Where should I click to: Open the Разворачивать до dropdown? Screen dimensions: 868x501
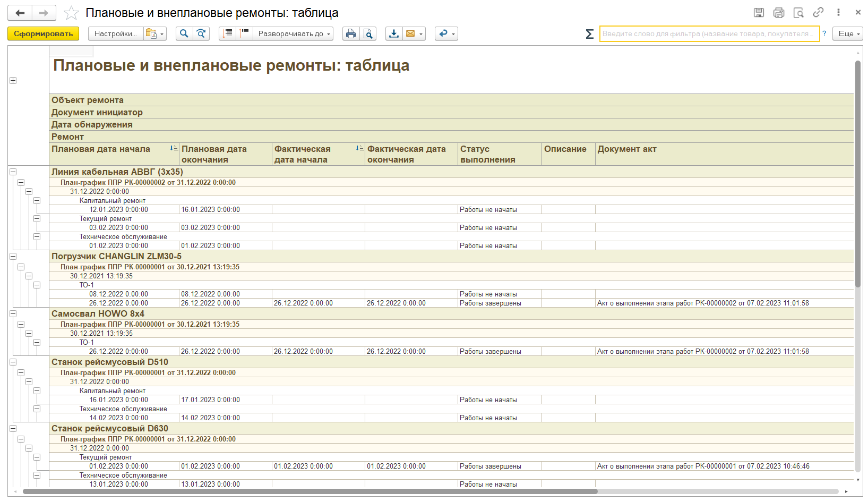[x=294, y=33]
